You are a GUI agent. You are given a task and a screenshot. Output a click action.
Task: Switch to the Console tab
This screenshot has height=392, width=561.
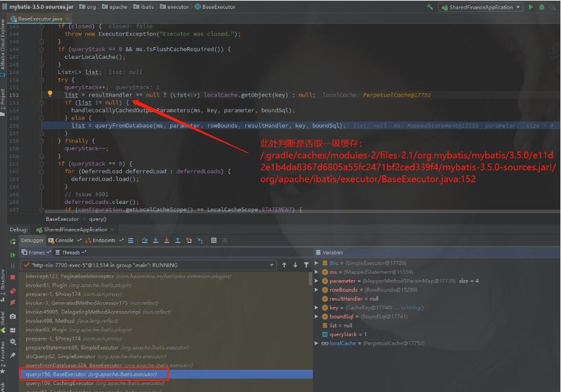point(63,241)
